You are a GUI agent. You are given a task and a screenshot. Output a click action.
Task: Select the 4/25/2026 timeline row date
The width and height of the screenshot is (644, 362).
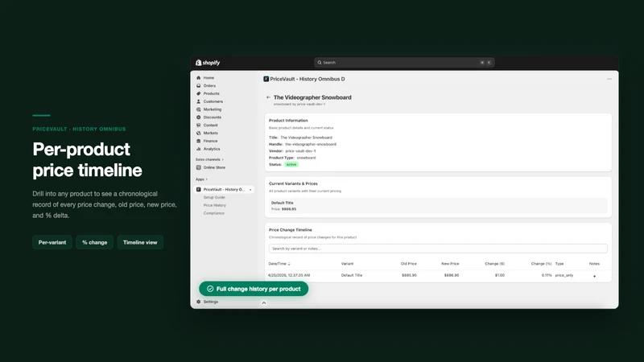(x=289, y=275)
